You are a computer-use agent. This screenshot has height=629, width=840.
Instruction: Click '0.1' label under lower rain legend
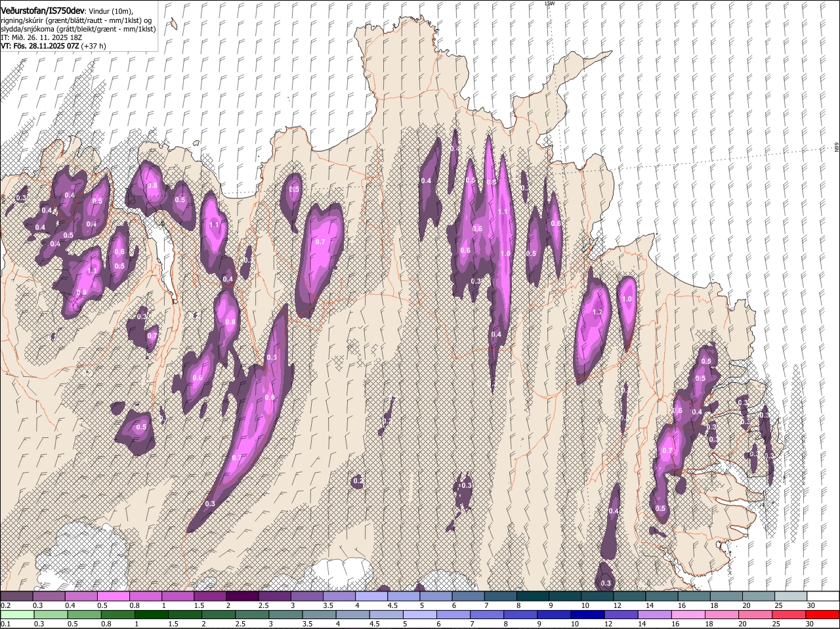coord(5,624)
